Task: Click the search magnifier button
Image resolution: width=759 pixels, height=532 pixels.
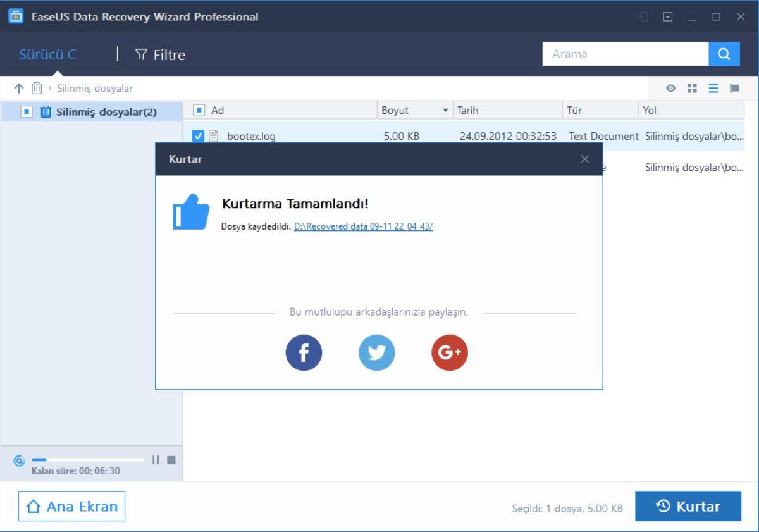Action: 724,54
